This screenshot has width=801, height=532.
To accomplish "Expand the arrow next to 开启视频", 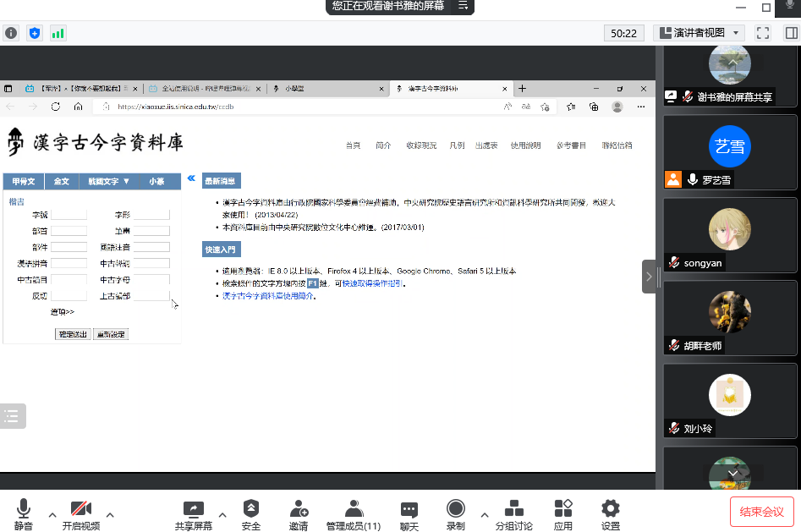I will click(110, 514).
